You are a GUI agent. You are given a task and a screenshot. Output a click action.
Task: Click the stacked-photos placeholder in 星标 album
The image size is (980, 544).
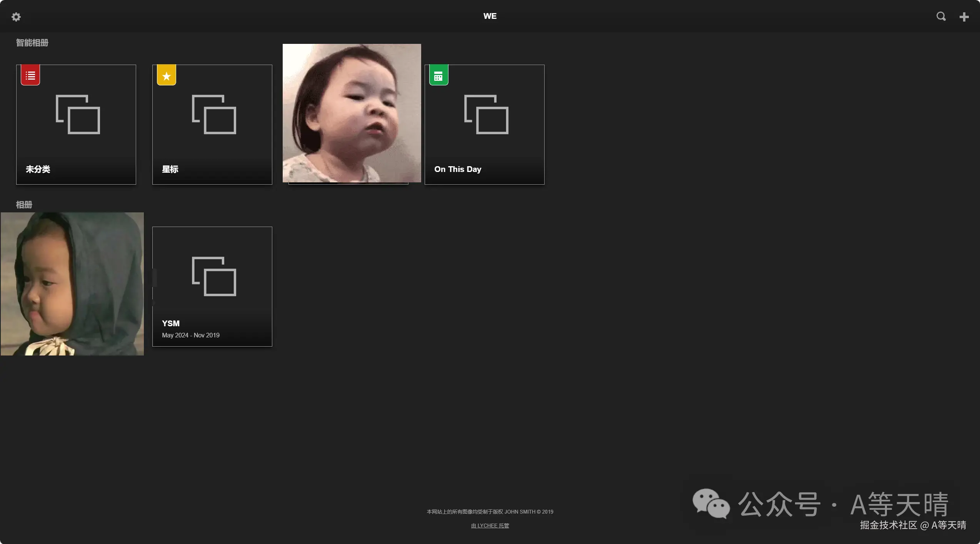(x=214, y=114)
